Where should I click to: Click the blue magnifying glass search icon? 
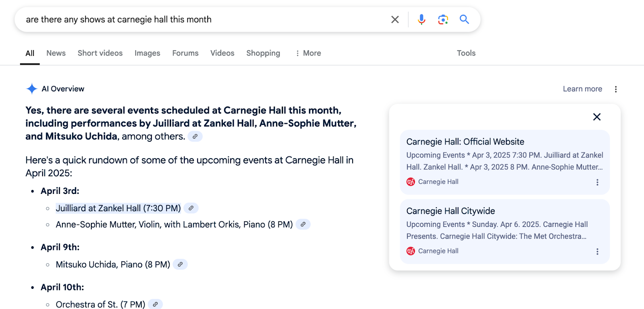[464, 19]
